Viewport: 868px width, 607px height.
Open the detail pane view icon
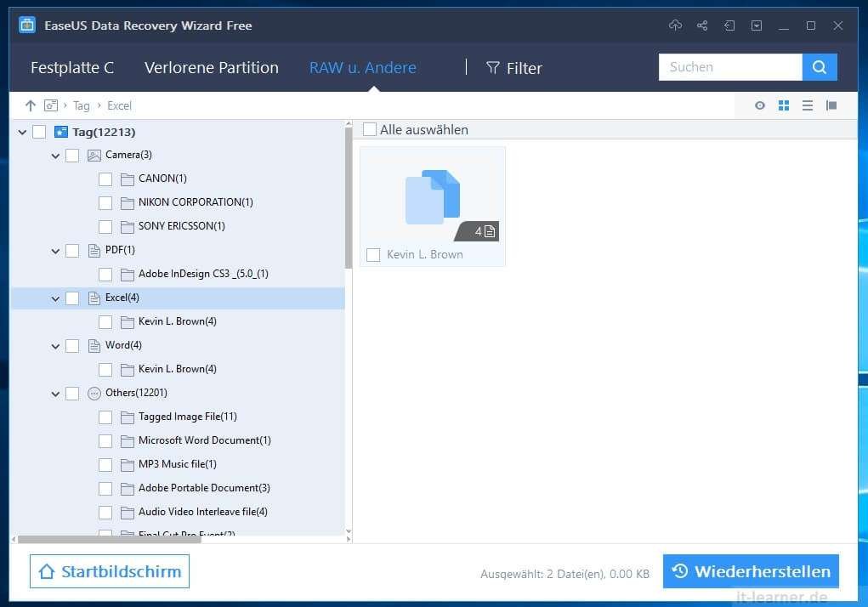[831, 105]
